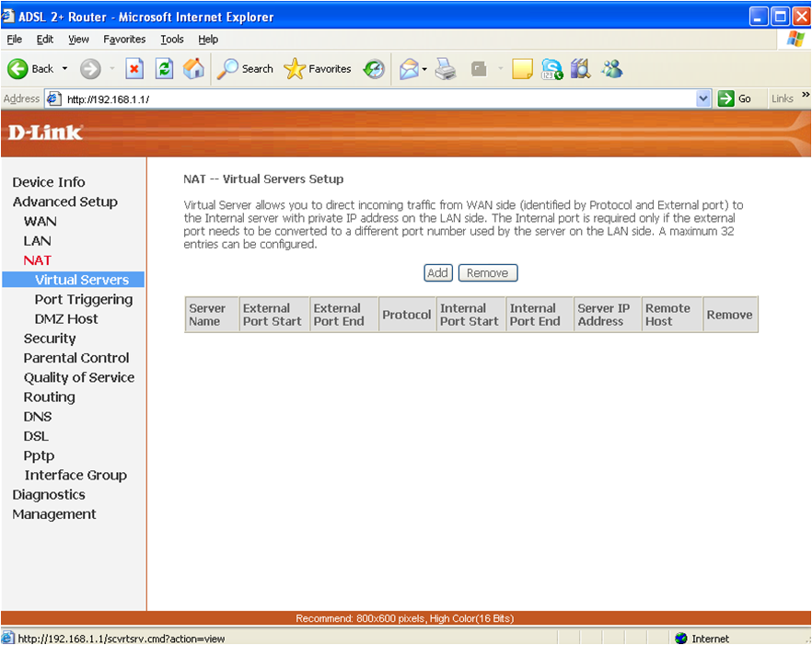This screenshot has height=645, width=812.
Task: Click the Stop loading icon
Action: tap(134, 69)
